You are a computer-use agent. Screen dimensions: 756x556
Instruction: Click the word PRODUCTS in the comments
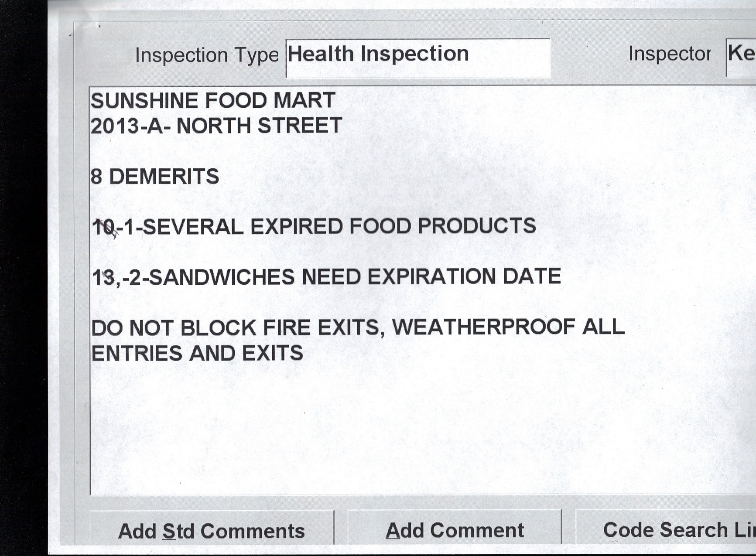[476, 226]
